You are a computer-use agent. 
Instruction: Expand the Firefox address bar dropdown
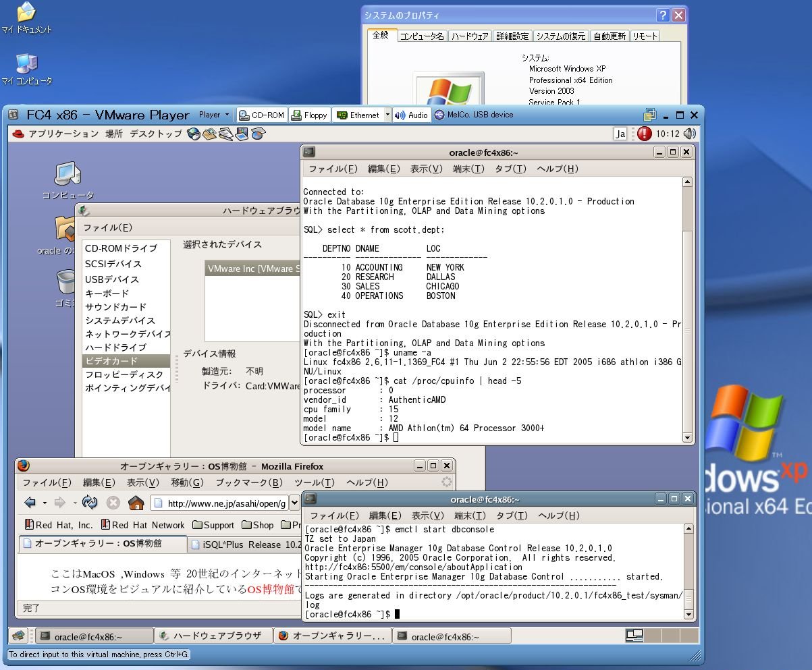[294, 503]
